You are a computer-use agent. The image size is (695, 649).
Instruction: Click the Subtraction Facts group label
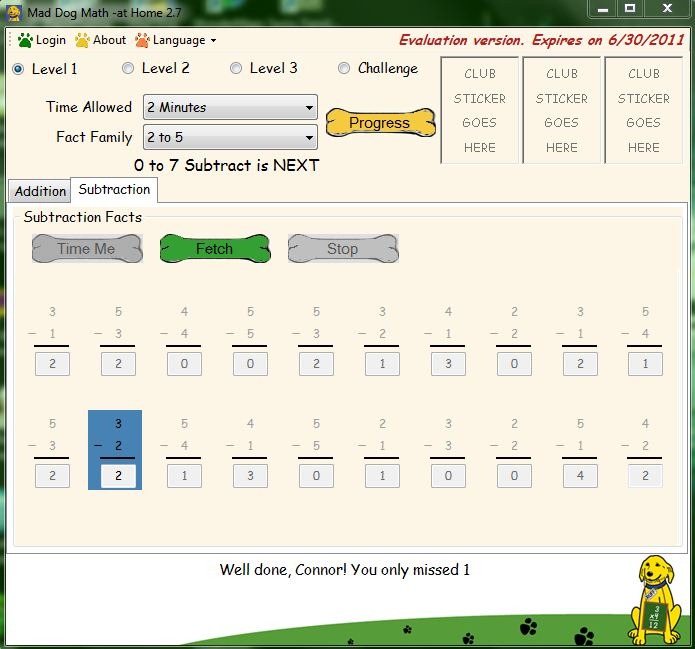tap(83, 217)
